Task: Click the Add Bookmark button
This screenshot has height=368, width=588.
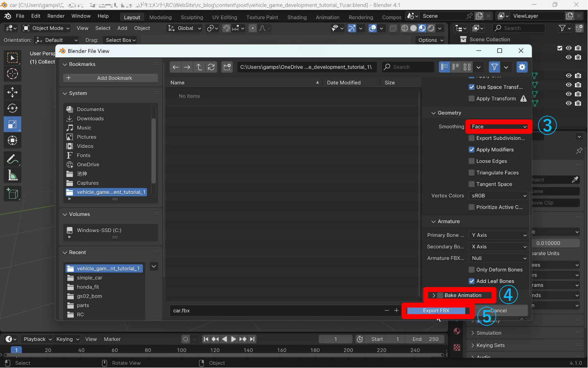Action: (111, 78)
